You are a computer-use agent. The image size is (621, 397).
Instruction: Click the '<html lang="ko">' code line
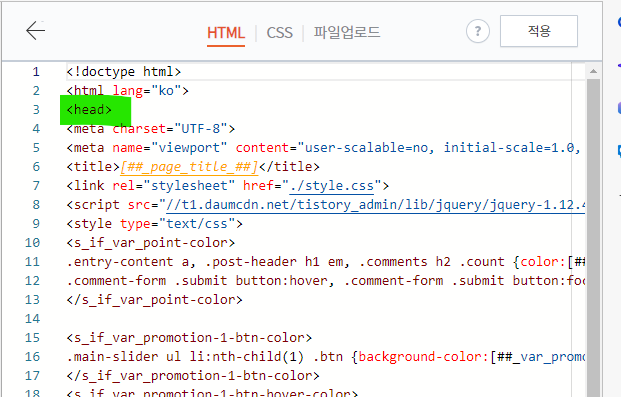point(128,91)
